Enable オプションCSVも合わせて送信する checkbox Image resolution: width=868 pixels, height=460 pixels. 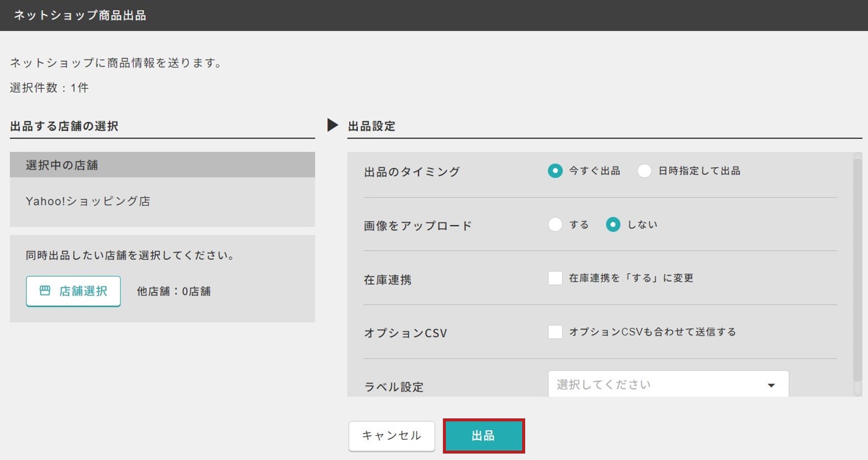[x=555, y=332]
